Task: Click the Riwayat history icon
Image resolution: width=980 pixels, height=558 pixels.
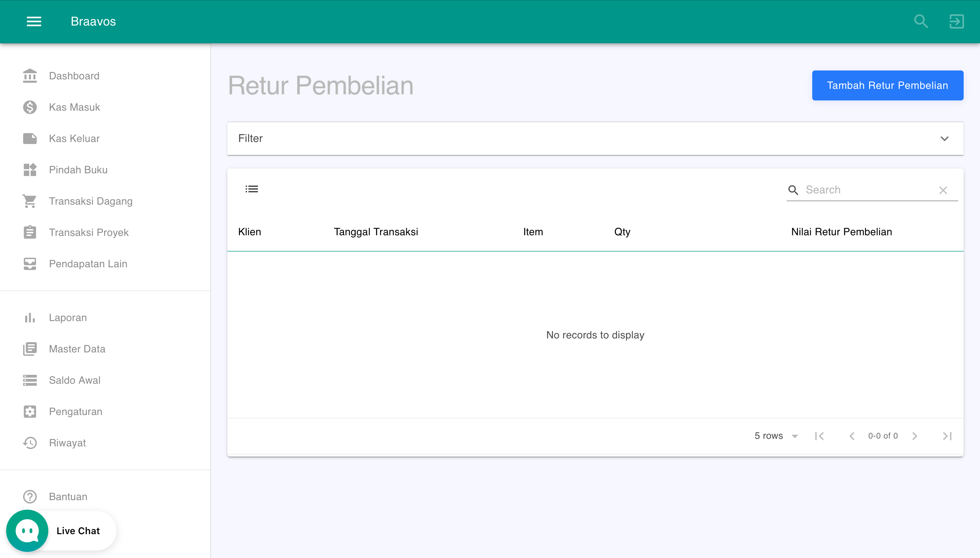Action: (x=30, y=443)
